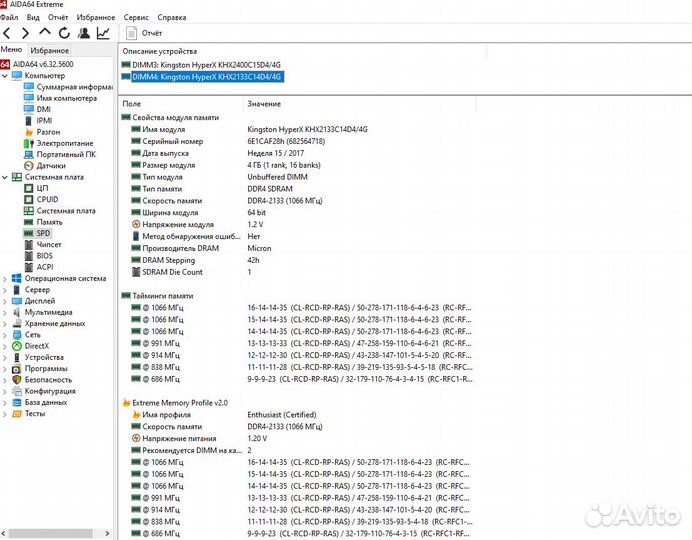Expand the Сервер tree node
The height and width of the screenshot is (540, 692).
pyautogui.click(x=5, y=290)
